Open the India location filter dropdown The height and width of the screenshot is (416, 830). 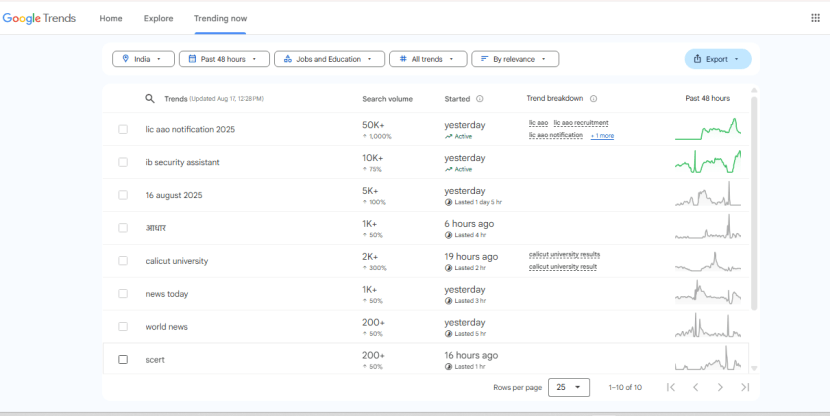click(x=143, y=59)
